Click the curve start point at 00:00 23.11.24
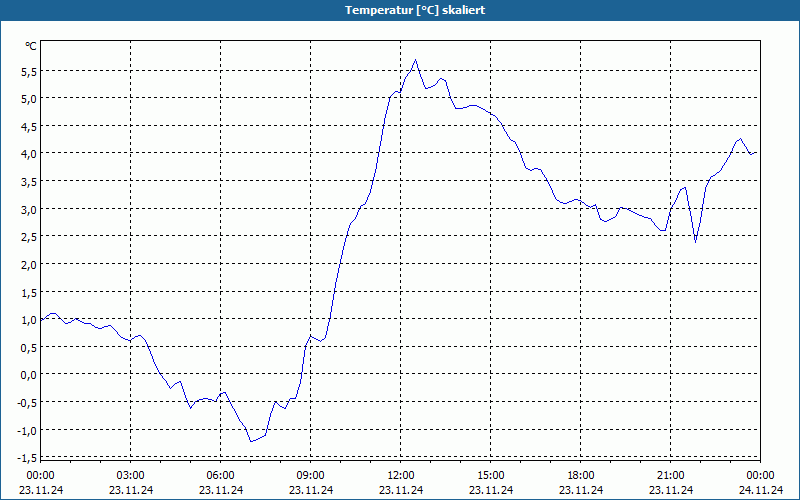This screenshot has width=800, height=500. (x=41, y=320)
